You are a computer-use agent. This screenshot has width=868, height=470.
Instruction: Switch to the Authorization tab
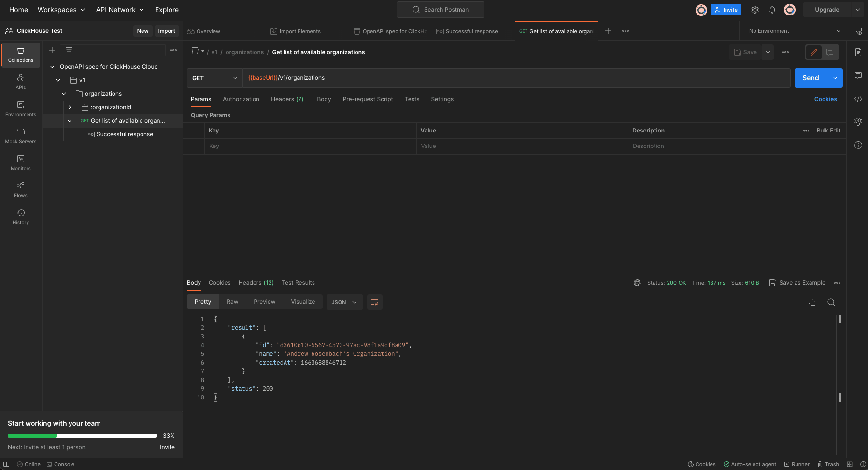point(241,99)
